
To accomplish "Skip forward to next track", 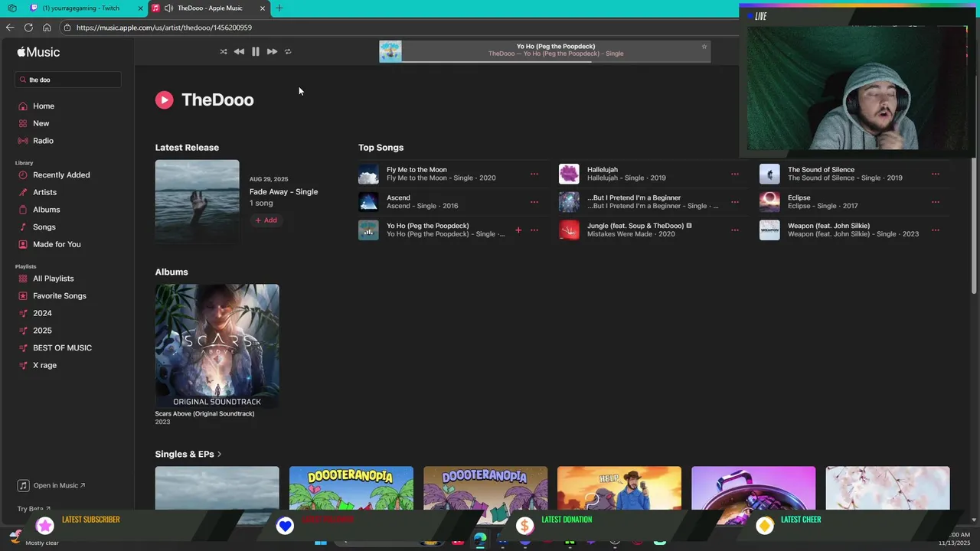I will [x=272, y=51].
